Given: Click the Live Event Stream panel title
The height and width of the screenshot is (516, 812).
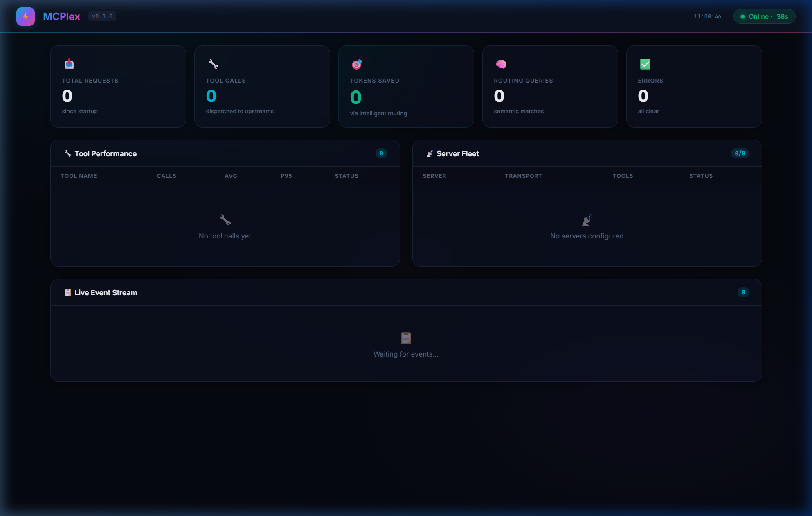Looking at the screenshot, I should pos(106,293).
